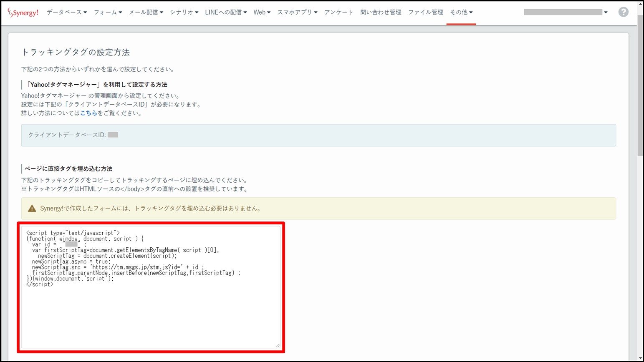Screen dimensions: 644x362
Task: Go to アンケート page
Action: [338, 13]
